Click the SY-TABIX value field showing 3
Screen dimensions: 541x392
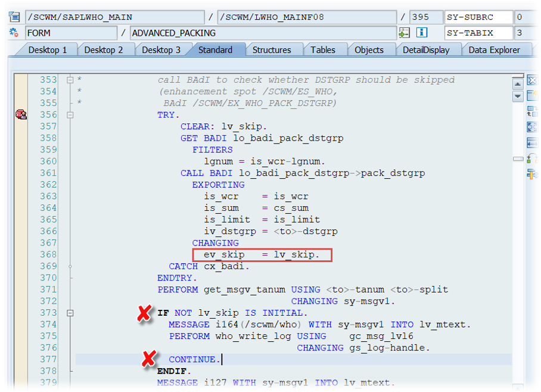click(x=527, y=33)
